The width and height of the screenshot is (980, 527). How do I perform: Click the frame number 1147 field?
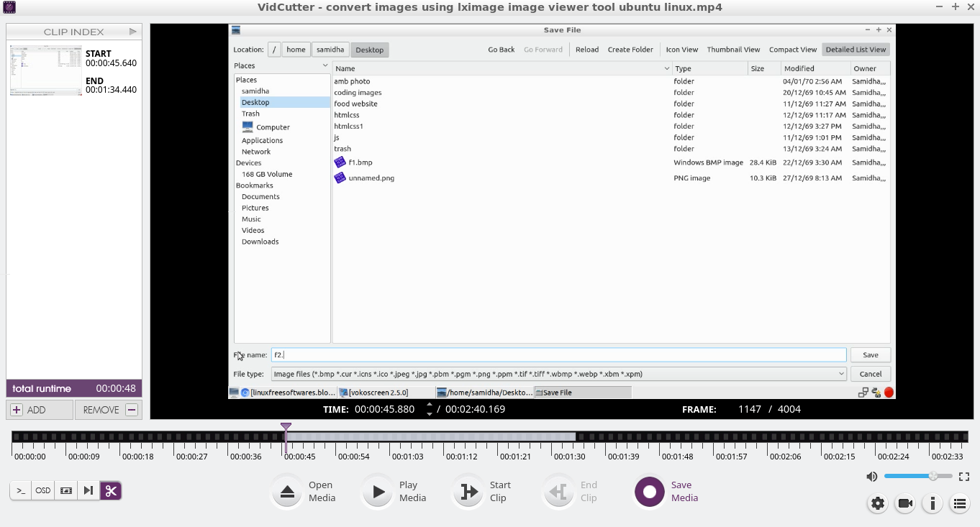coord(750,409)
